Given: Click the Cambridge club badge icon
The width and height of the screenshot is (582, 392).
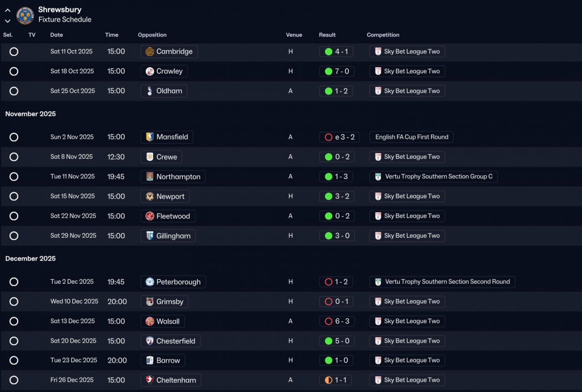Looking at the screenshot, I should click(150, 52).
